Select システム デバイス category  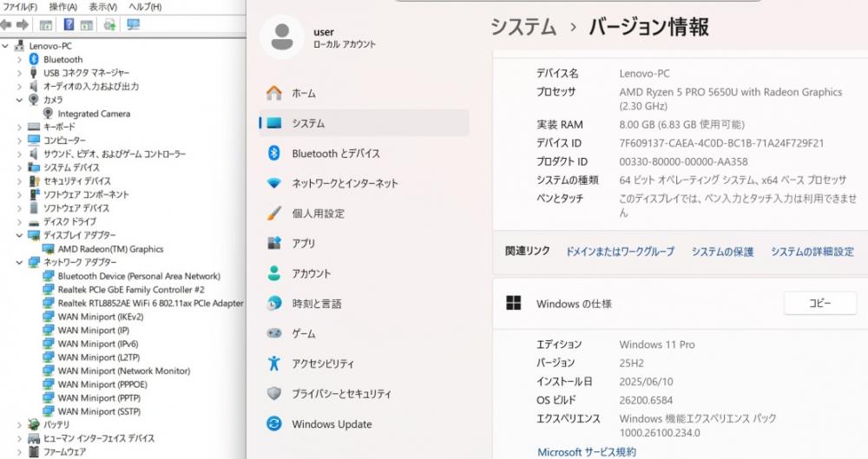(x=71, y=167)
